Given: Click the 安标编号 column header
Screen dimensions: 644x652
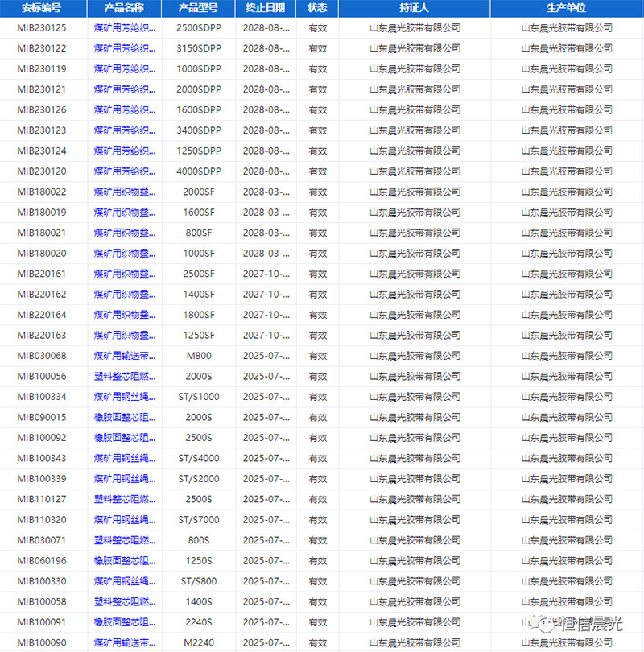Looking at the screenshot, I should coord(41,8).
